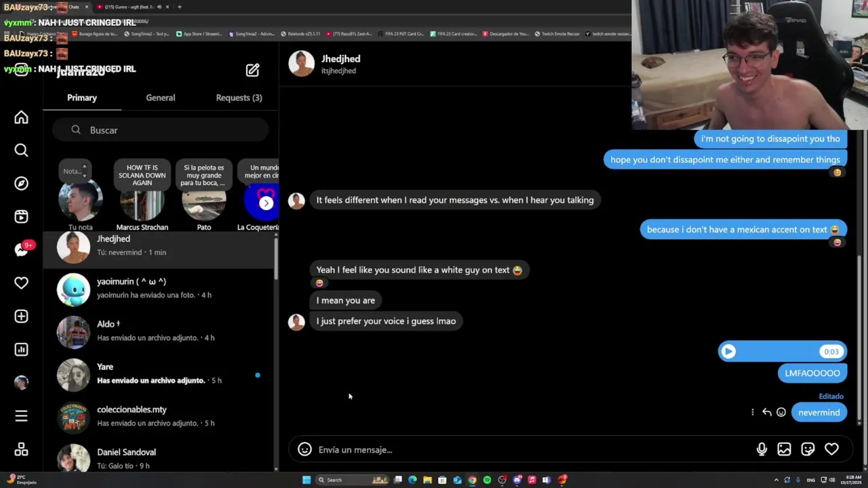Viewport: 868px width, 488px height.
Task: Open the Explore compass icon
Action: [x=21, y=184]
